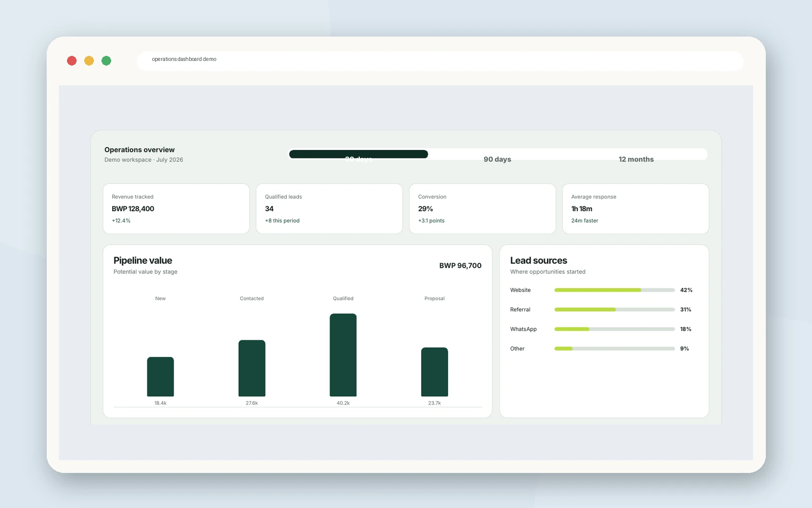Click the red close window dot
The image size is (812, 508).
tap(72, 61)
